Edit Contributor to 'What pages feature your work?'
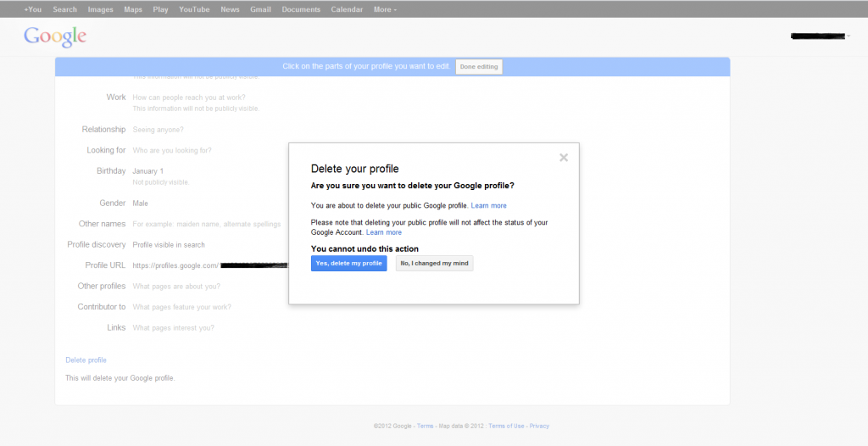The height and width of the screenshot is (446, 868). 181,307
